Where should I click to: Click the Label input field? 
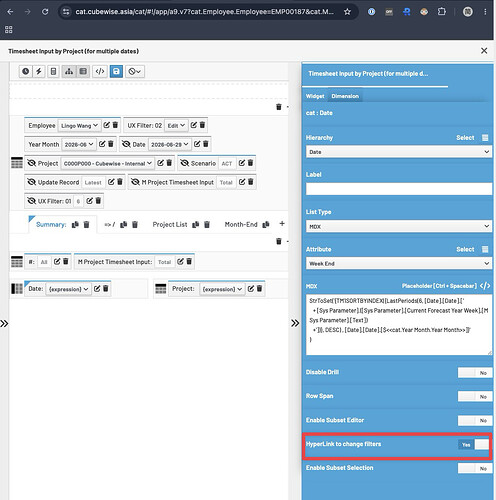click(x=399, y=189)
